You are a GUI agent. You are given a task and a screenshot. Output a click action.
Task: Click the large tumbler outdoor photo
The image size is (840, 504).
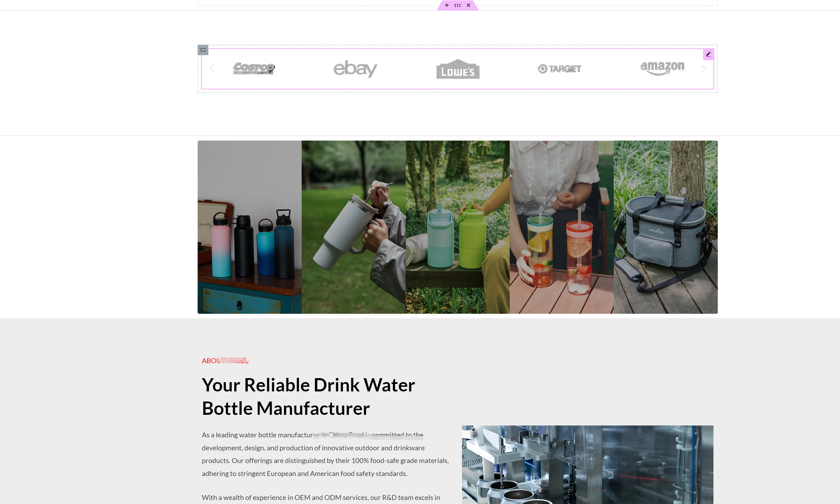[x=353, y=227]
